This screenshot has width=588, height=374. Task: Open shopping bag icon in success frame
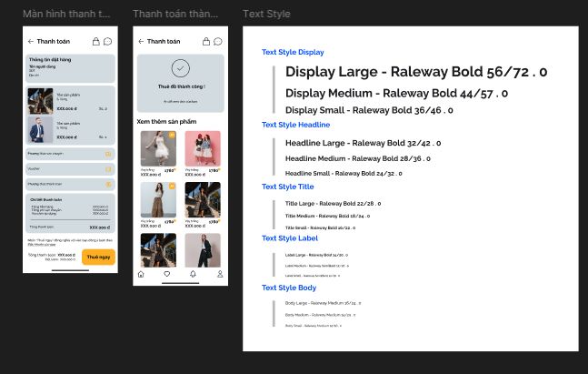point(206,41)
